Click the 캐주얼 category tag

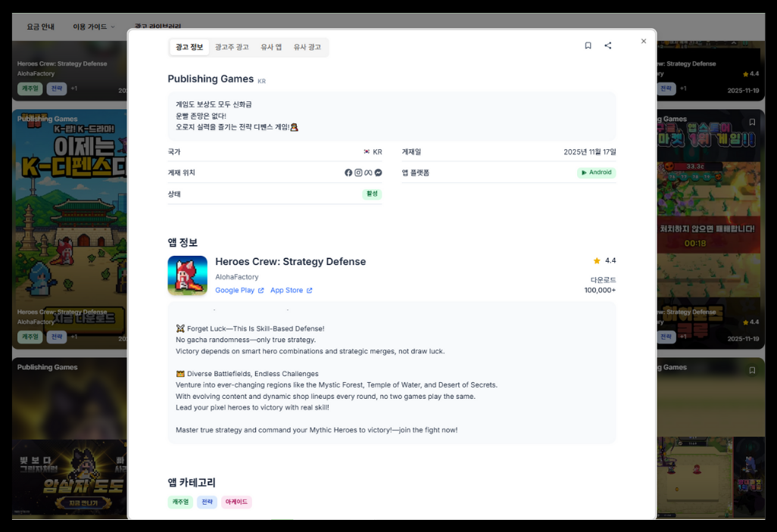coord(180,502)
